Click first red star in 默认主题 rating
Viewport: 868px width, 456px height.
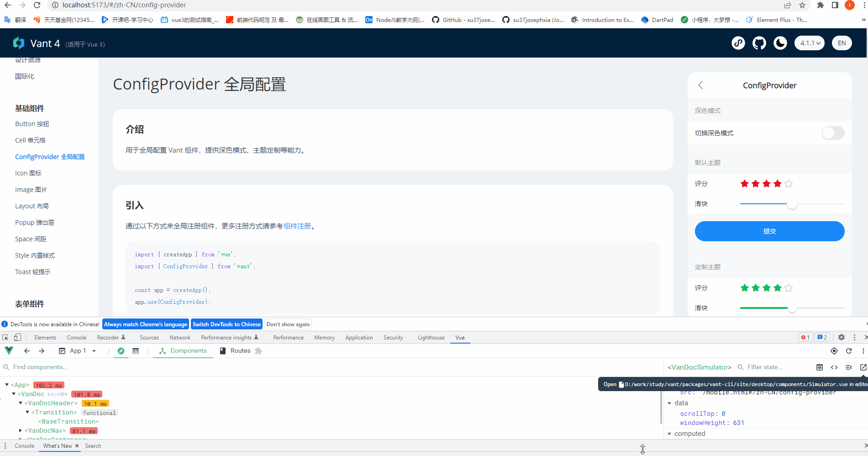745,184
